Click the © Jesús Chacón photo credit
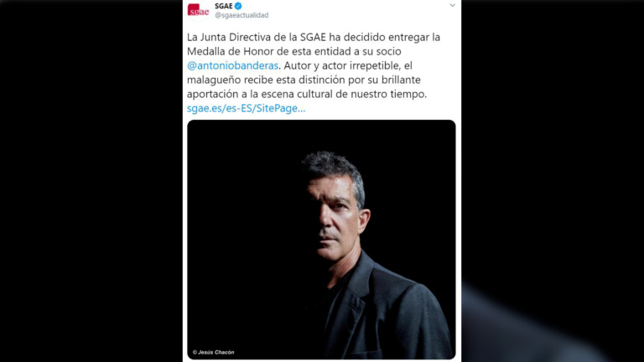Viewport: 644px width, 362px height. coord(213,352)
